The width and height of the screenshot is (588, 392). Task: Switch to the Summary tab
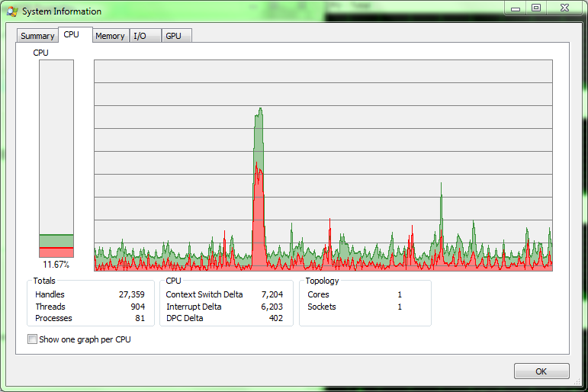(37, 36)
